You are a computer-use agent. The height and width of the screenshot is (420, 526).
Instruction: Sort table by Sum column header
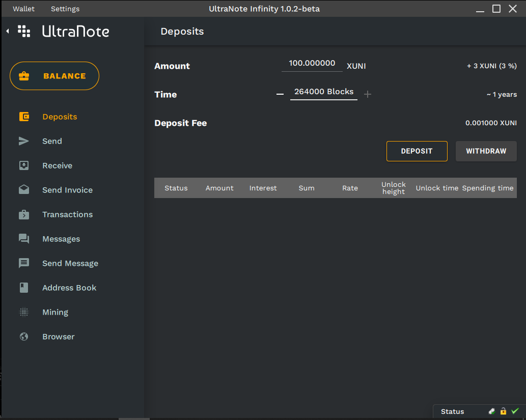pos(307,188)
